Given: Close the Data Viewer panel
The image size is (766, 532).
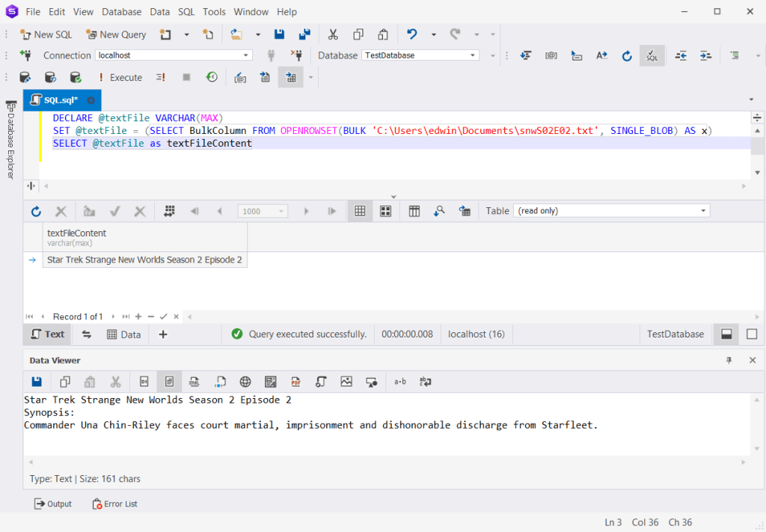Looking at the screenshot, I should pyautogui.click(x=753, y=361).
